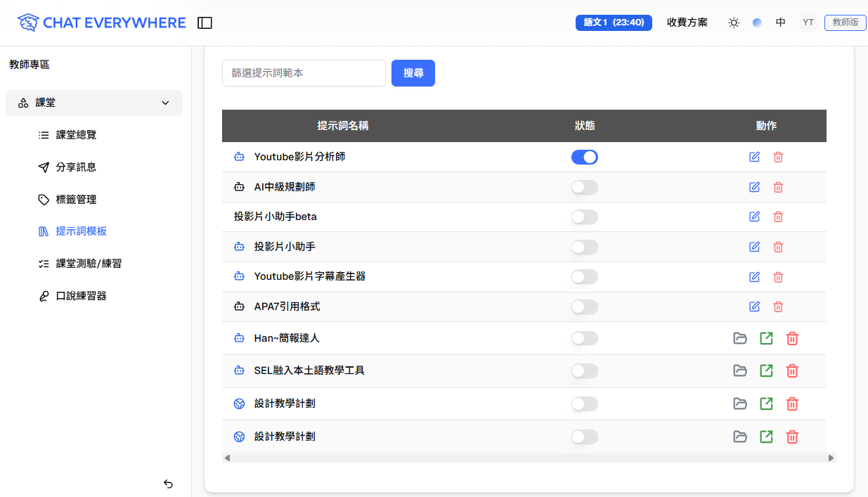Screen dimensions: 868x497
Task: Collapse the 課堂 sidebar section
Action: (x=94, y=103)
